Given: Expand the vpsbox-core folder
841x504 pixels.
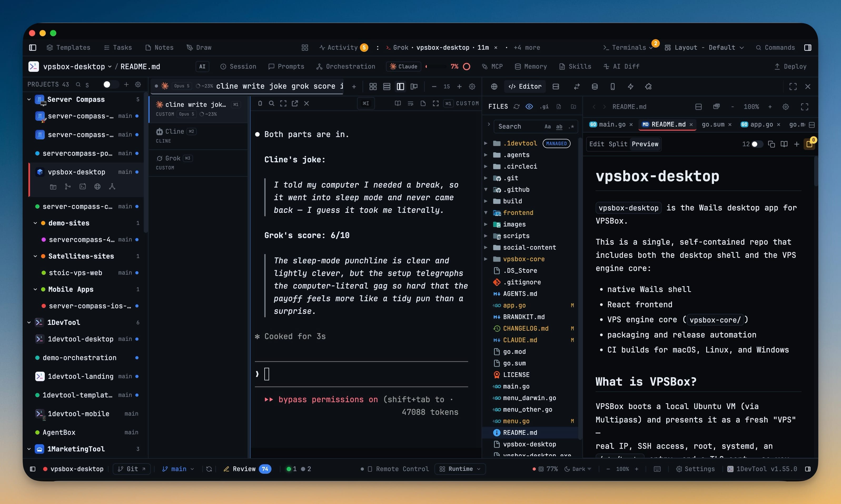Looking at the screenshot, I should click(486, 259).
